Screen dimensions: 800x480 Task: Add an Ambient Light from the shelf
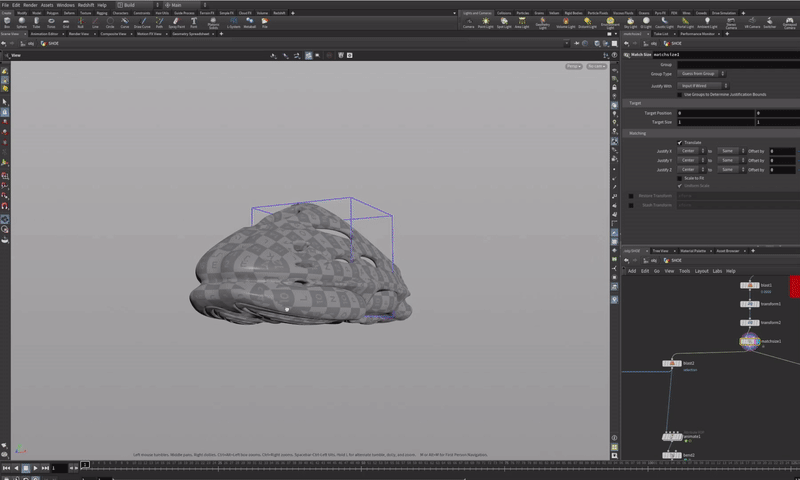pos(707,22)
